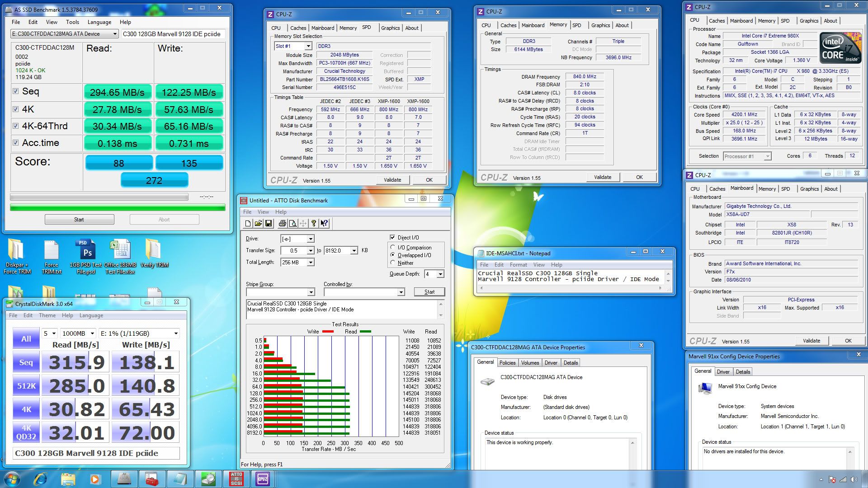This screenshot has width=868, height=488.
Task: Switch to CrystalDiskMark taskbar icon
Action: point(208,479)
